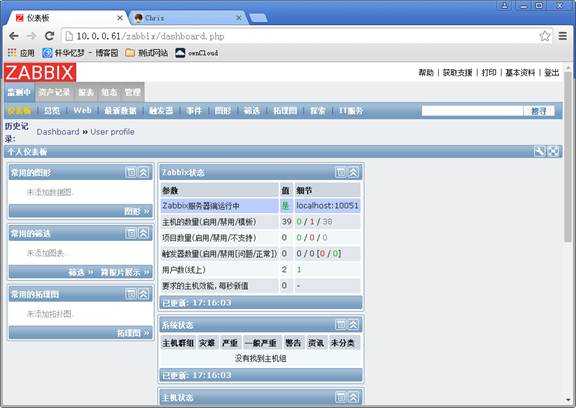
Task: Reload the page with refresh icon
Action: point(49,36)
